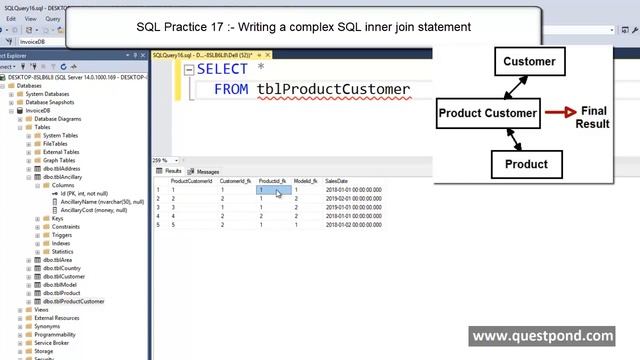Select the DESKTOP server root node
Screen dimensions: 640x360
coord(78,77)
